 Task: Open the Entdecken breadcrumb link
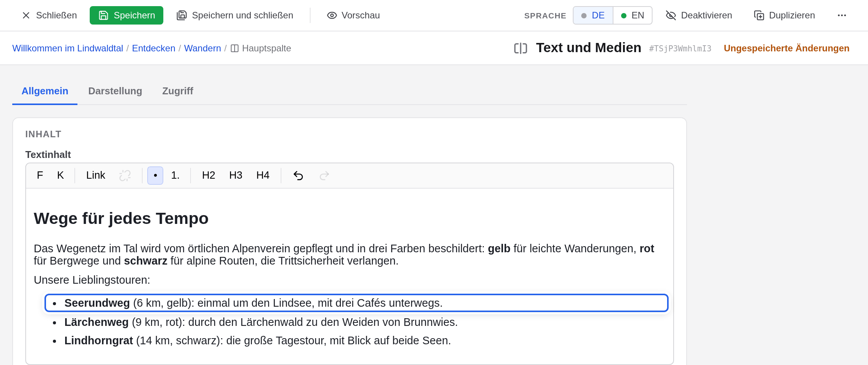coord(153,48)
